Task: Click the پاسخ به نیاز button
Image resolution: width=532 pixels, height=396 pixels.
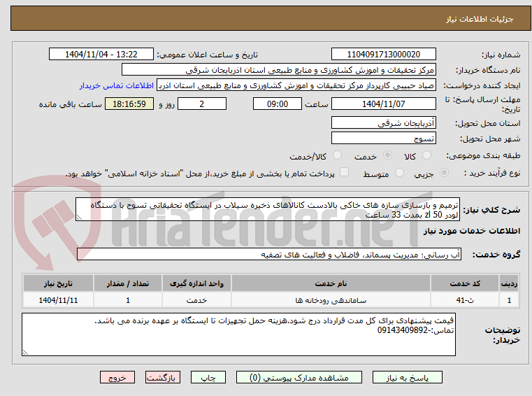Action: [407, 378]
